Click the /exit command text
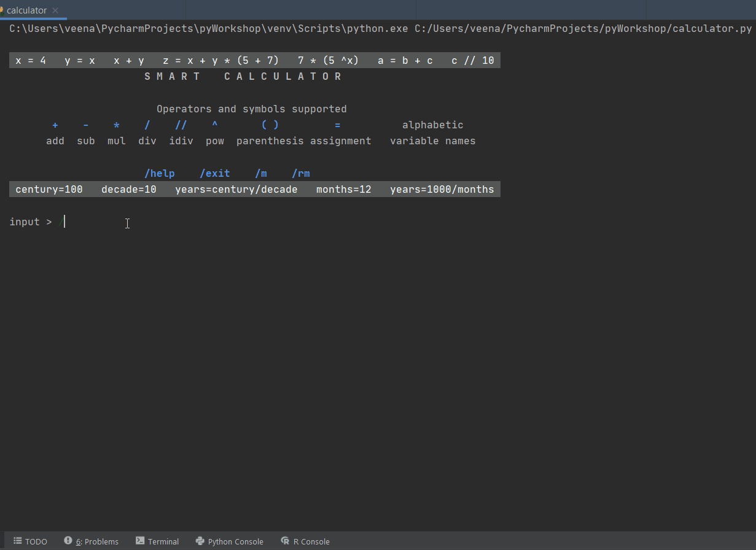Image resolution: width=756 pixels, height=550 pixels. coord(215,173)
